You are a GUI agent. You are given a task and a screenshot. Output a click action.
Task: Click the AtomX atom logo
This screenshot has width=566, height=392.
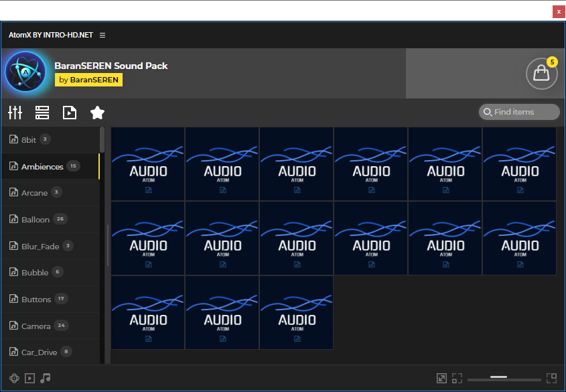pyautogui.click(x=25, y=72)
